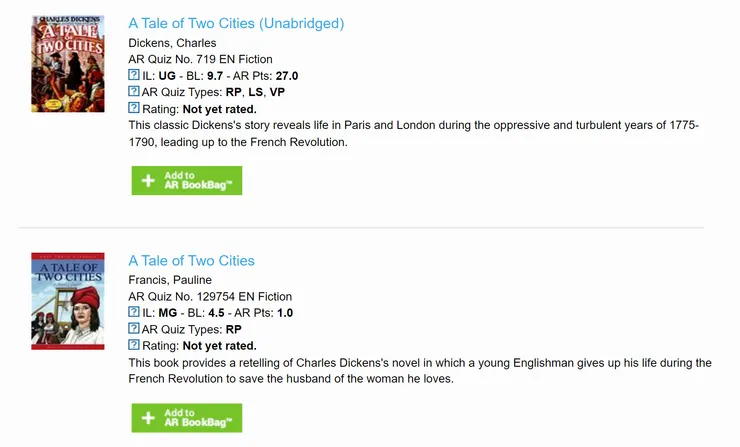The height and width of the screenshot is (447, 740).
Task: Click Rating help icon for Dickens book
Action: 134,108
